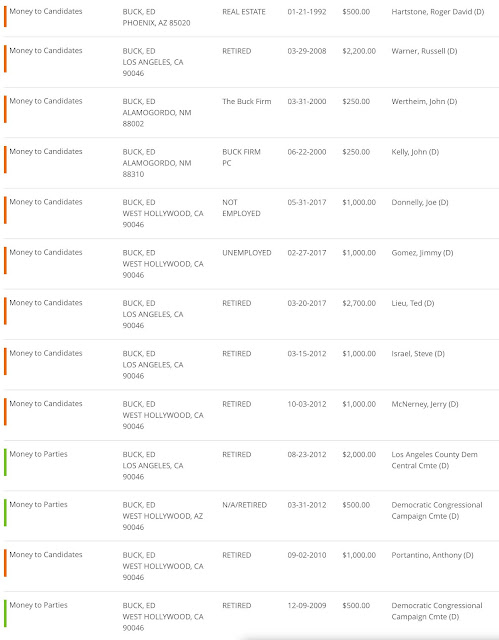The width and height of the screenshot is (499, 640).
Task: Open Los Angeles County Dem Central Cmte
Action: pyautogui.click(x=434, y=460)
